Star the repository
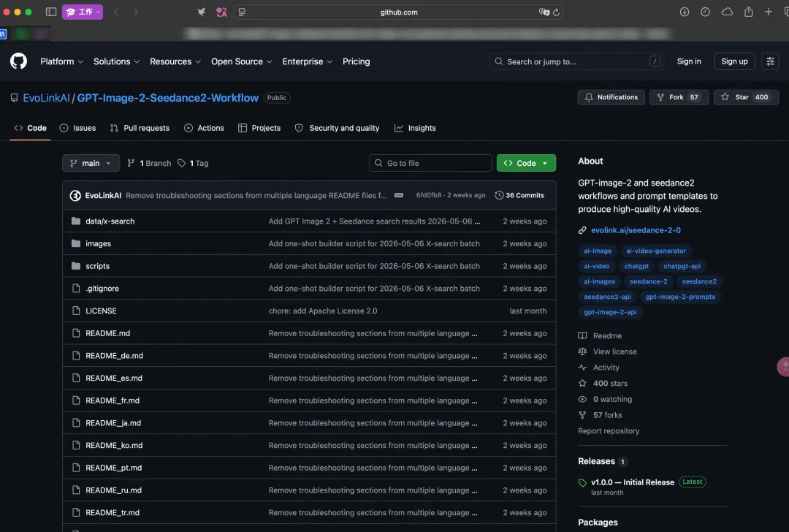 tap(746, 97)
